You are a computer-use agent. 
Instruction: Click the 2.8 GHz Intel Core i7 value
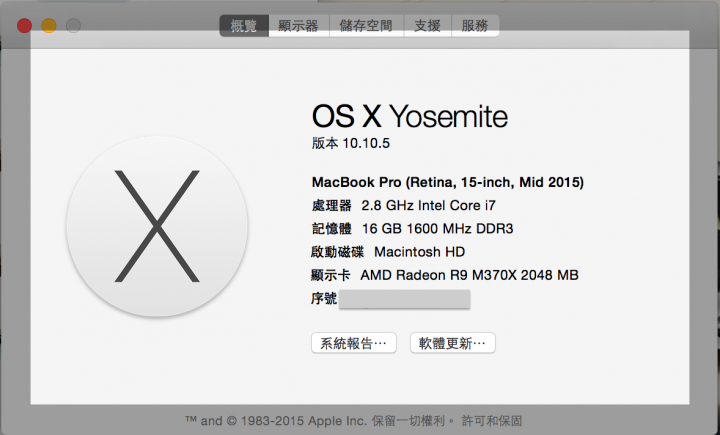[x=428, y=205]
